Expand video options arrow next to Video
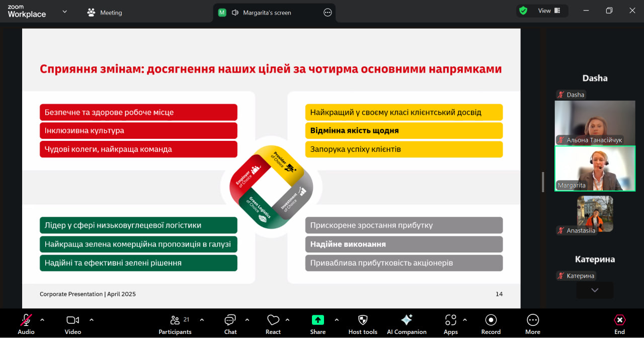This screenshot has height=338, width=644. pyautogui.click(x=92, y=319)
